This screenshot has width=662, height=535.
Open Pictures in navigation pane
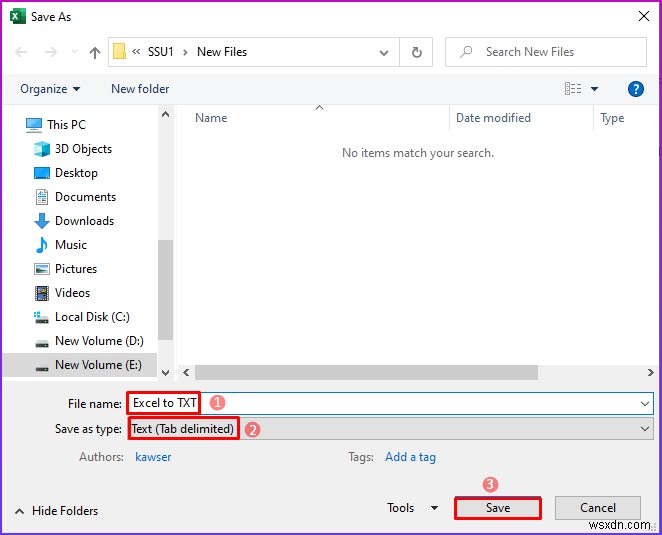click(76, 269)
